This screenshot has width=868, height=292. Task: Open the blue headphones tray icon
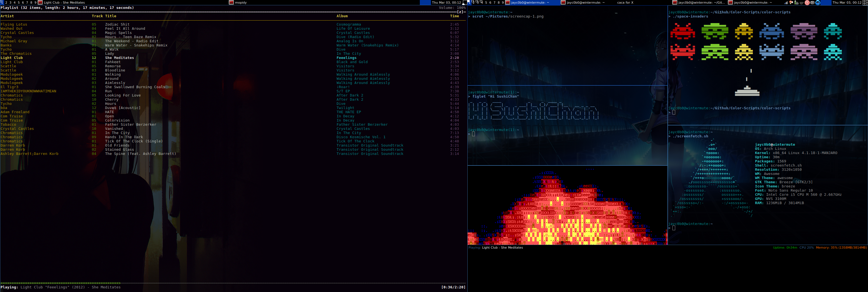coord(818,3)
